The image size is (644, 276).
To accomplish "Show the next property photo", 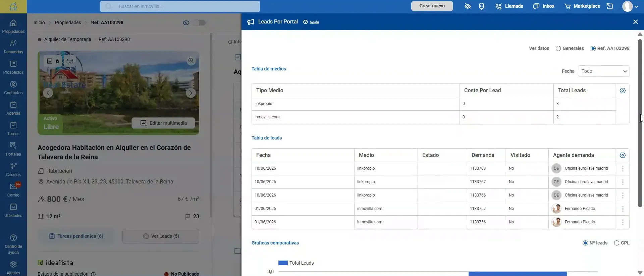I will click(x=191, y=93).
